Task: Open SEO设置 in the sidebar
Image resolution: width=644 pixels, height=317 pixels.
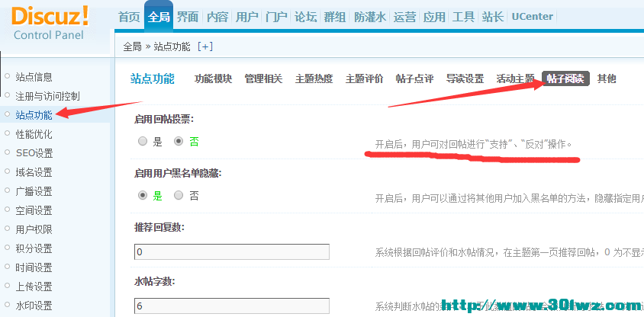Action: tap(34, 153)
